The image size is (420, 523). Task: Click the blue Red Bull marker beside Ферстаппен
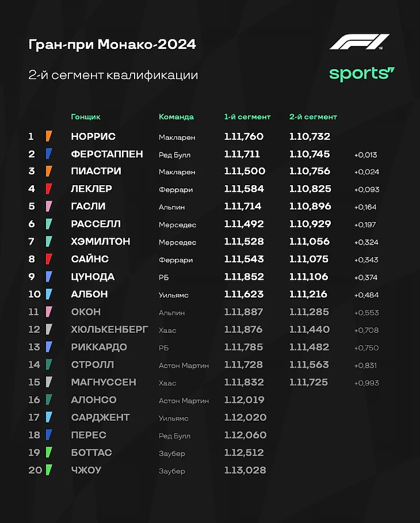[49, 154]
